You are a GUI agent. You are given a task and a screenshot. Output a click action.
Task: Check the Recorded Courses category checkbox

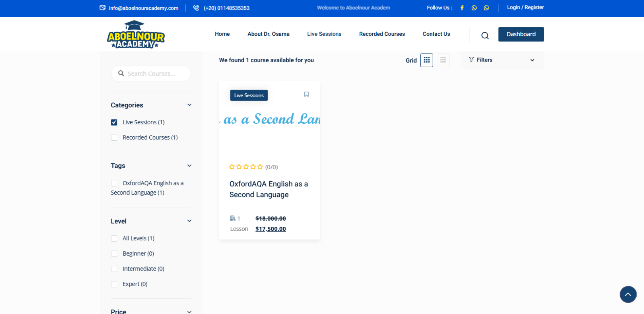[x=114, y=138]
